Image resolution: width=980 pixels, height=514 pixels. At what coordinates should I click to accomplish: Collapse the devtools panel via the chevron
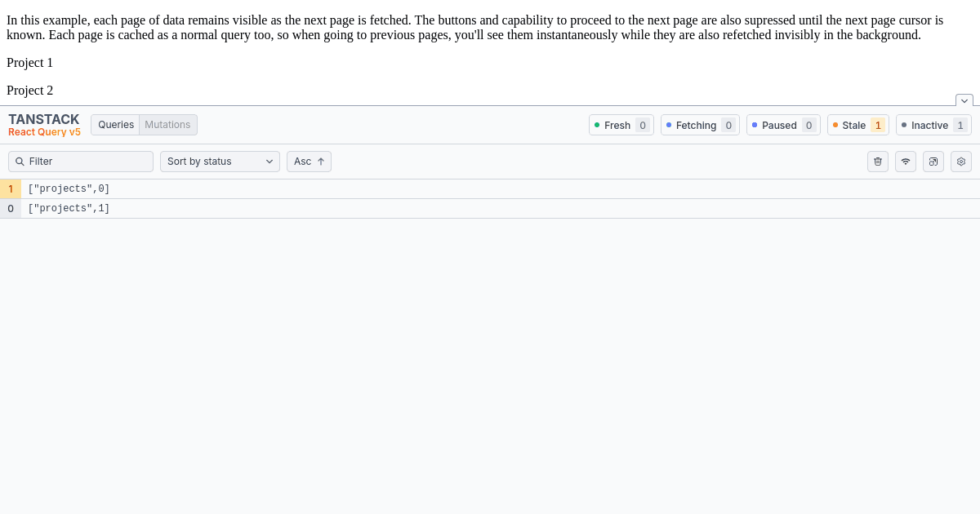click(x=964, y=100)
